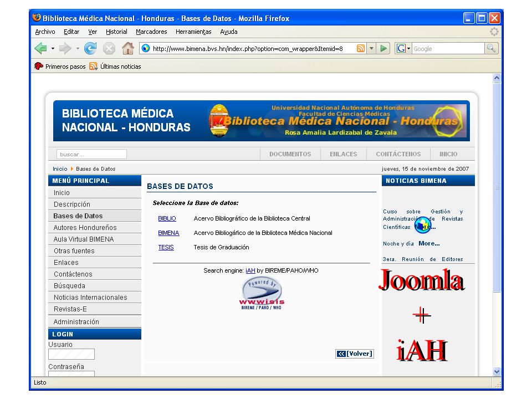Click the red iAH text image
The image size is (532, 399).
click(x=422, y=350)
